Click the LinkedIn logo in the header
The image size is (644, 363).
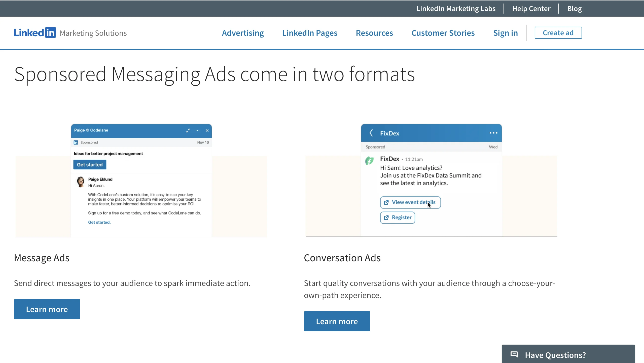[35, 32]
